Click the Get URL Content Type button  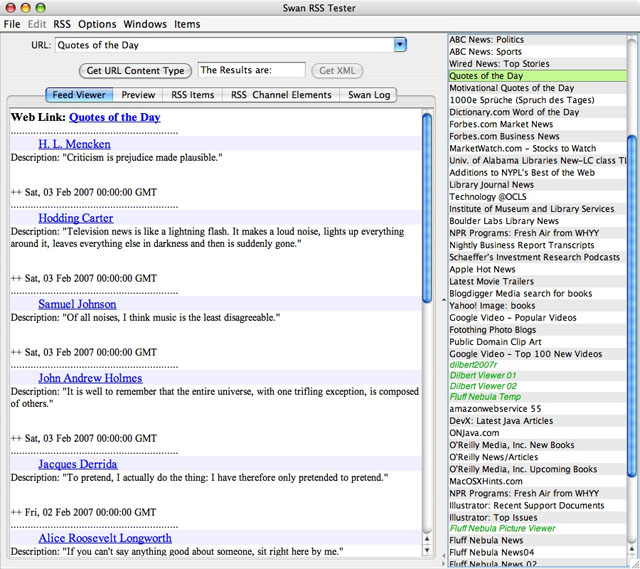135,71
